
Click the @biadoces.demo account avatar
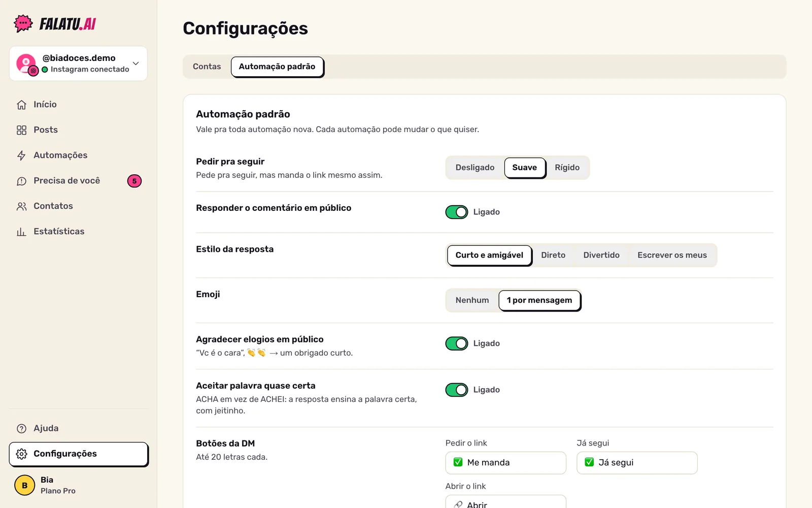(26, 63)
